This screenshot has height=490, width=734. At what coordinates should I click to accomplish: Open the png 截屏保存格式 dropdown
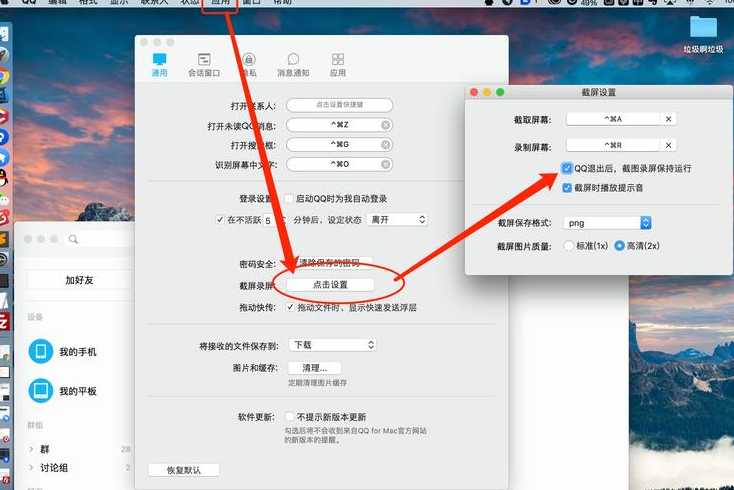(x=608, y=223)
